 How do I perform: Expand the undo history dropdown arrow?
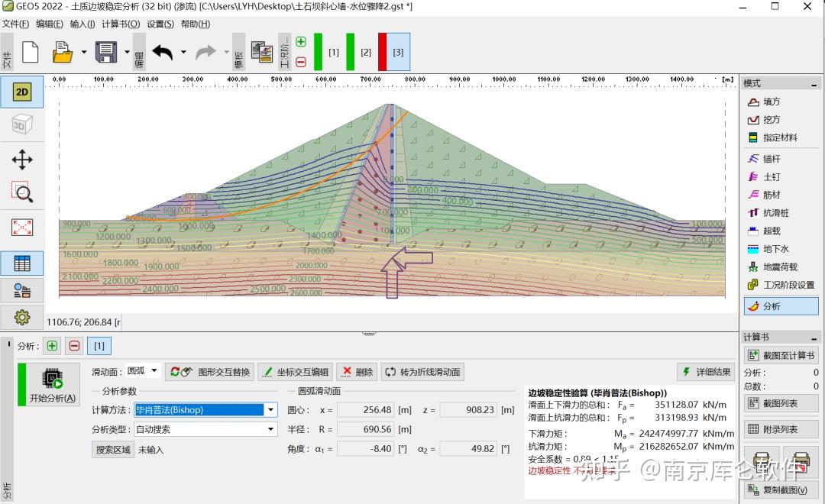[x=183, y=52]
